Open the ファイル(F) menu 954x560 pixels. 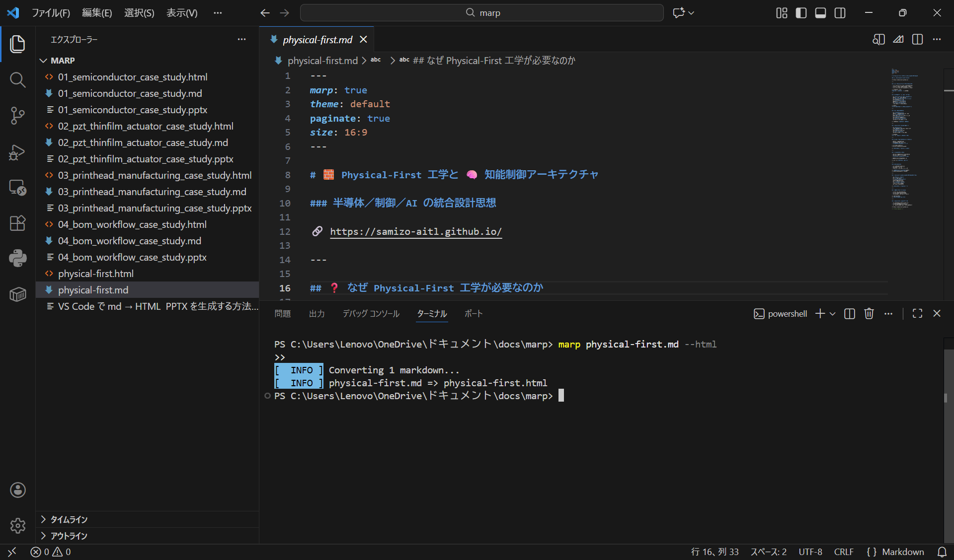point(51,13)
